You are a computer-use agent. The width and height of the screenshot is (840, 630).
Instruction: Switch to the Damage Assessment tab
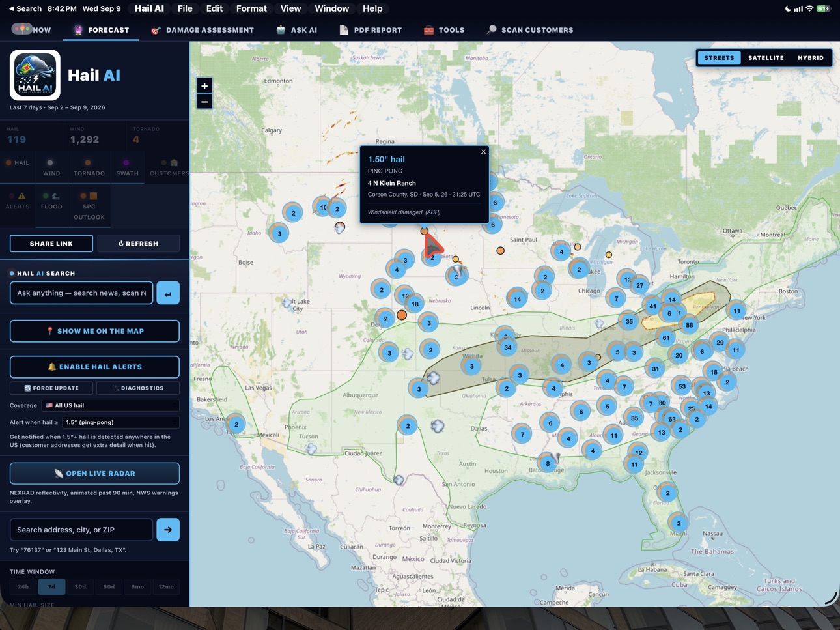203,30
